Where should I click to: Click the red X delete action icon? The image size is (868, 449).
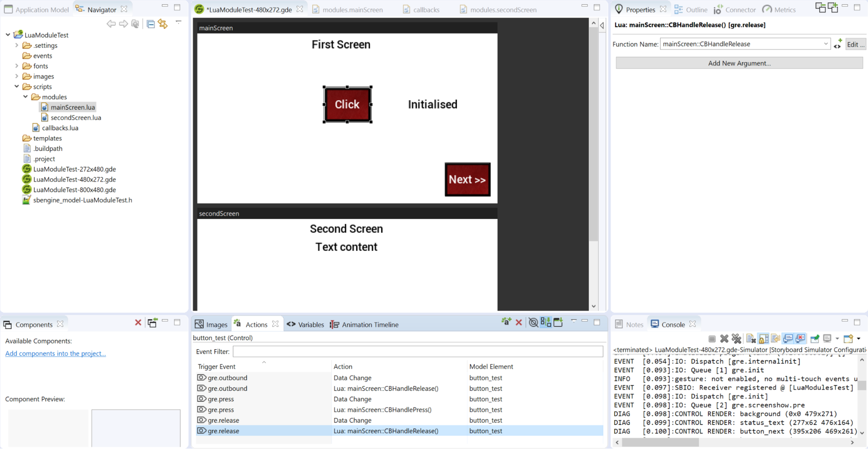(x=518, y=322)
